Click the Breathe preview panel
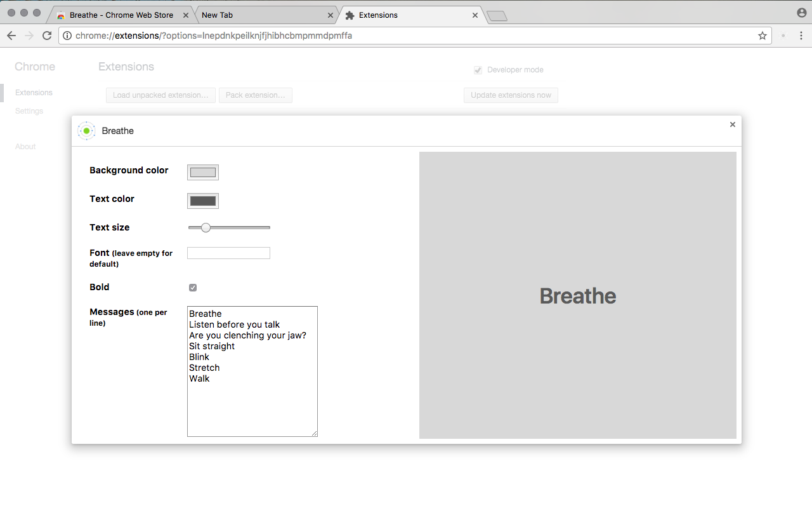812x508 pixels. tap(578, 295)
